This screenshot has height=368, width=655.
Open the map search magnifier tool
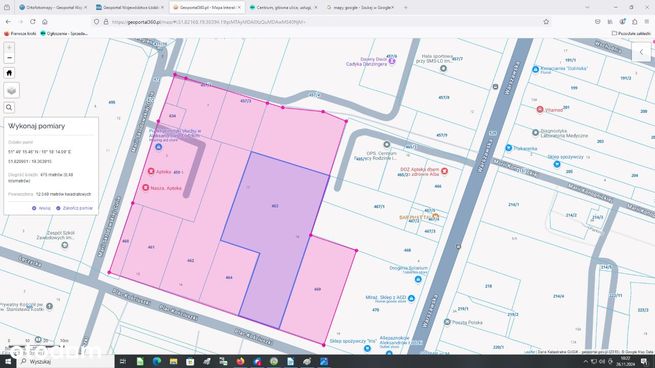point(9,108)
